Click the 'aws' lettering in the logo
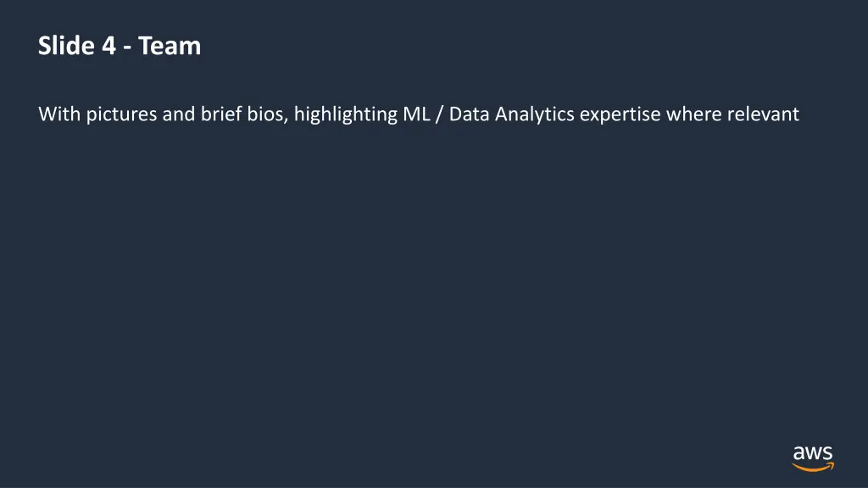This screenshot has height=488, width=868. click(813, 454)
